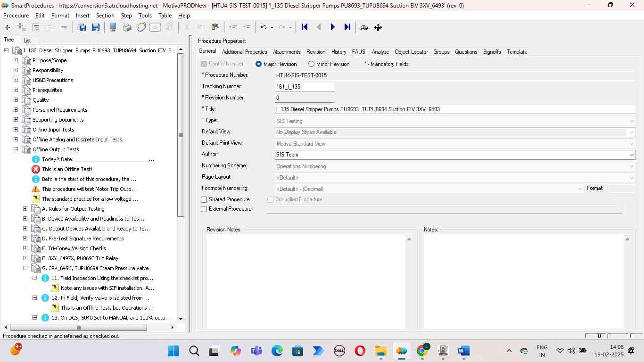Image resolution: width=644 pixels, height=362 pixels.
Task: Open the Default View dropdown
Action: 631,132
